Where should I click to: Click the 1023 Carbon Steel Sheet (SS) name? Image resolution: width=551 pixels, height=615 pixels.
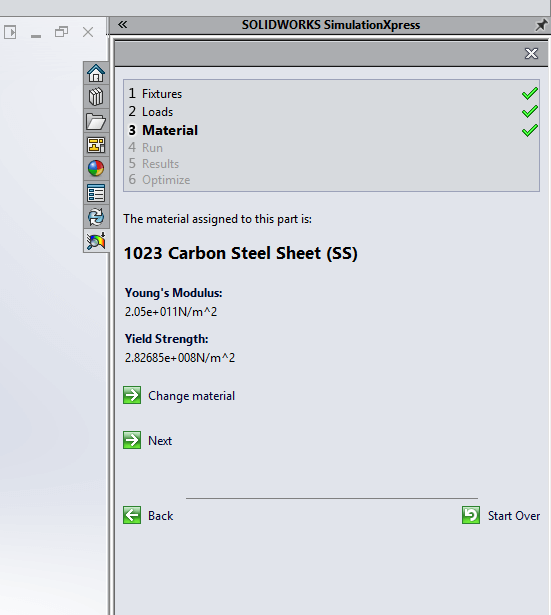tap(241, 253)
